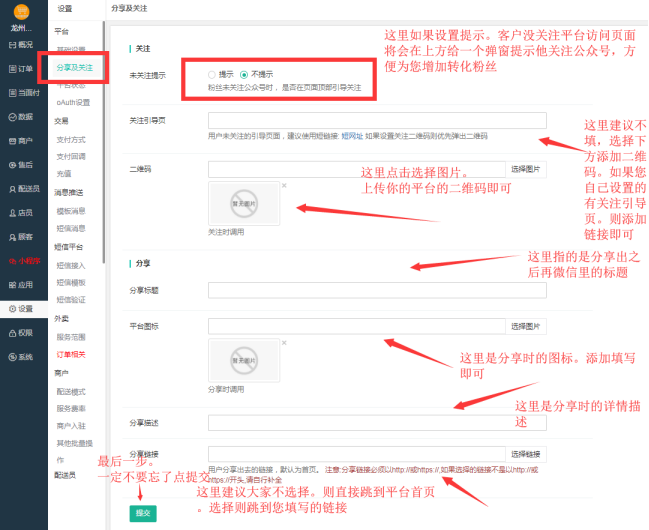
Task: Open 商户入驻 in settings menu
Action: click(x=71, y=426)
